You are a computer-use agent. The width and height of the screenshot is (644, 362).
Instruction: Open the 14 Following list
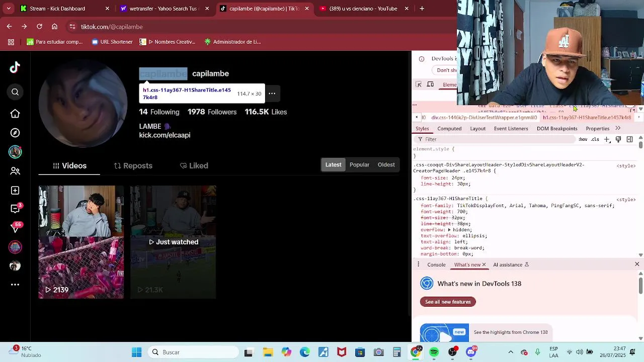[x=159, y=112]
